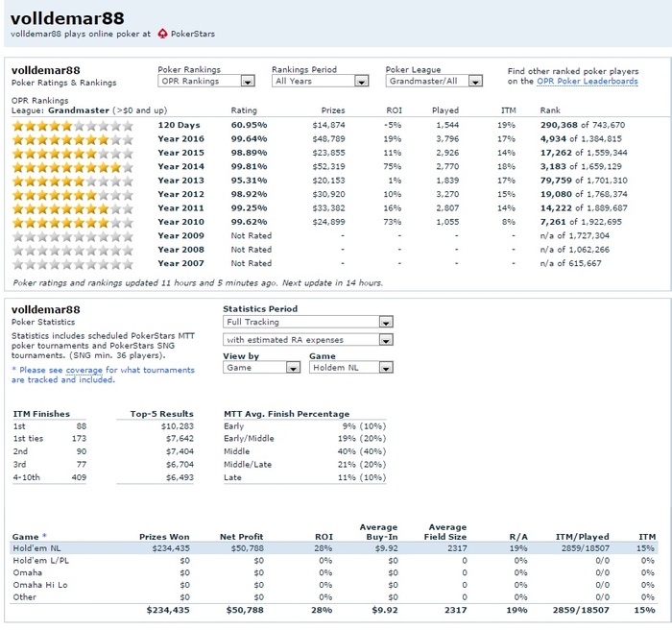The image size is (672, 630).
Task: Click the star rating icons for Year 2016
Action: 72,139
